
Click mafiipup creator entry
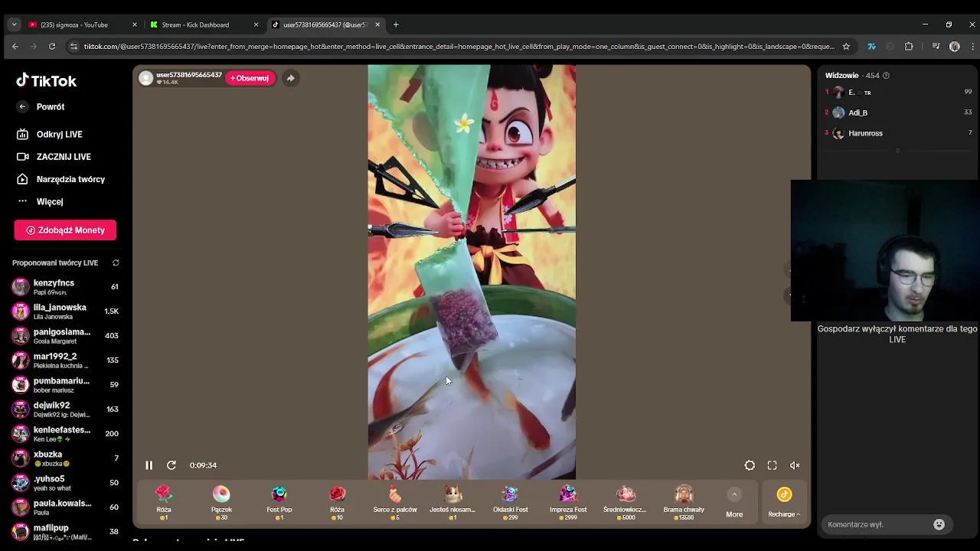click(x=65, y=532)
